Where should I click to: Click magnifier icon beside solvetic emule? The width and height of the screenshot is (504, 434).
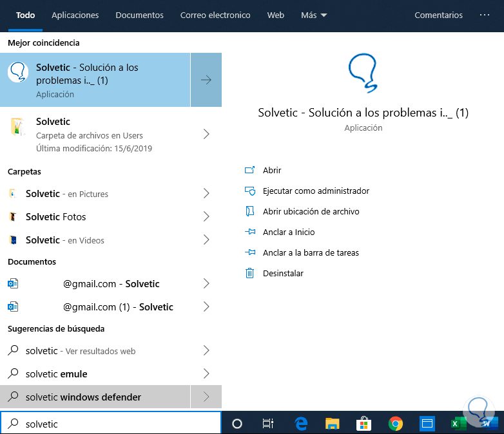[13, 373]
